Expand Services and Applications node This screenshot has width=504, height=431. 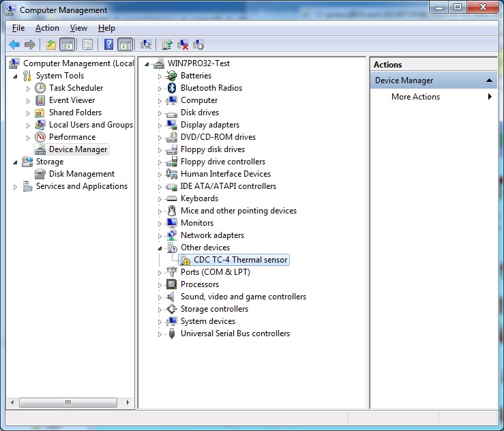point(15,187)
